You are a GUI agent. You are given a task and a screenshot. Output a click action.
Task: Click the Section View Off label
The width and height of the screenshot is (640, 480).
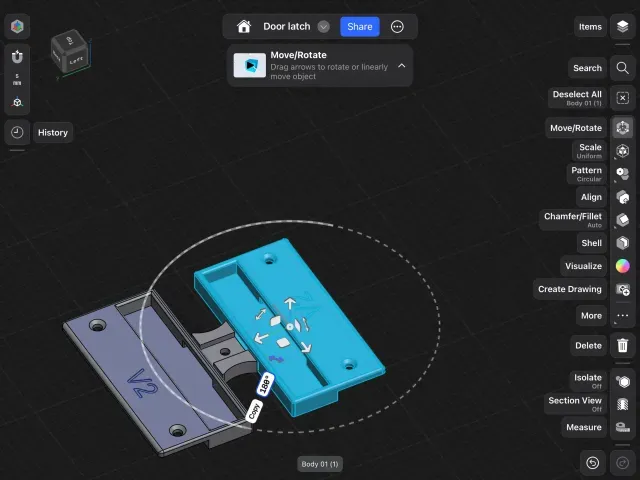point(575,404)
